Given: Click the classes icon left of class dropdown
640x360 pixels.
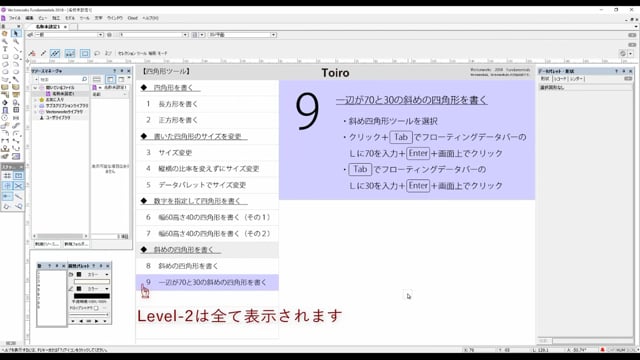Looking at the screenshot, I should [x=30, y=35].
